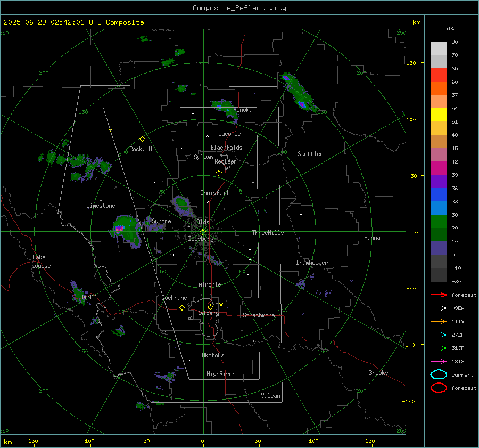Click the HighRiver town label
The height and width of the screenshot is (448, 479).
tap(221, 374)
